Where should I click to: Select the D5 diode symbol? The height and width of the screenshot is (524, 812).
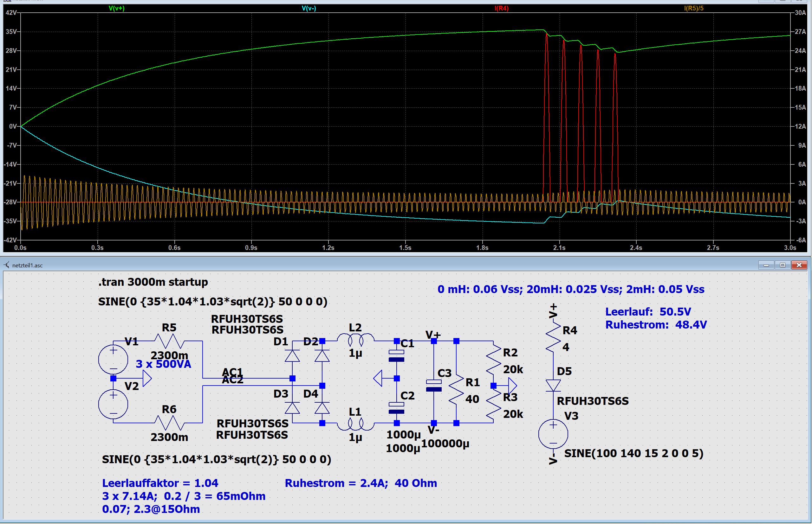(x=553, y=386)
